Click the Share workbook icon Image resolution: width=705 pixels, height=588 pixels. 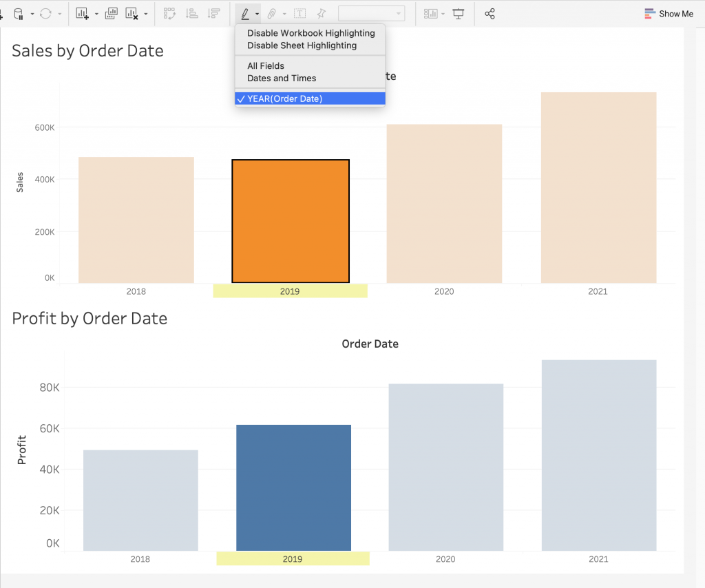pos(490,14)
